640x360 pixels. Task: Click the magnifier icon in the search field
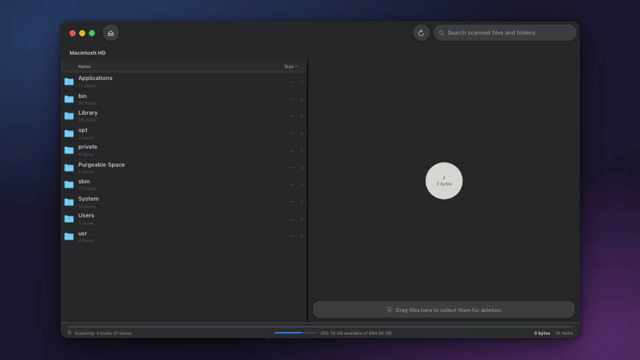point(441,33)
